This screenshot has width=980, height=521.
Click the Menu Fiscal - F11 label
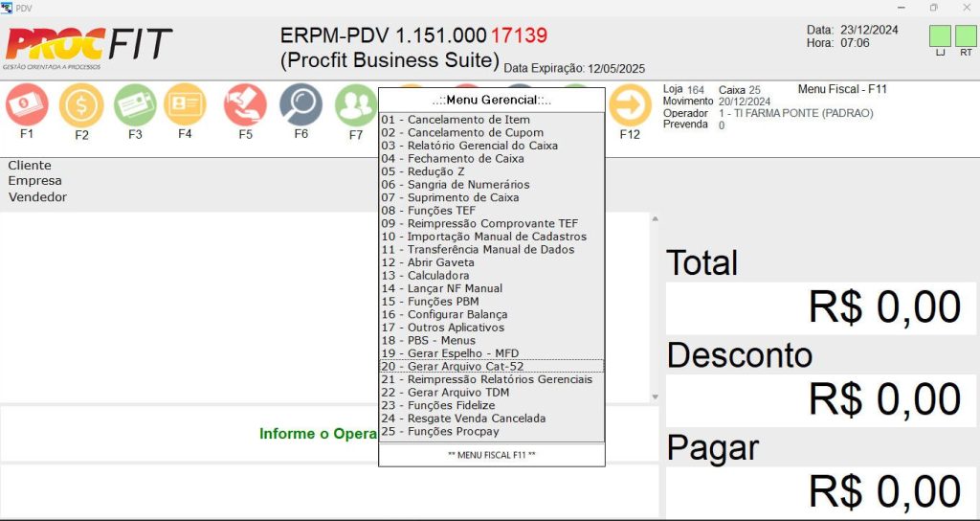pyautogui.click(x=842, y=89)
